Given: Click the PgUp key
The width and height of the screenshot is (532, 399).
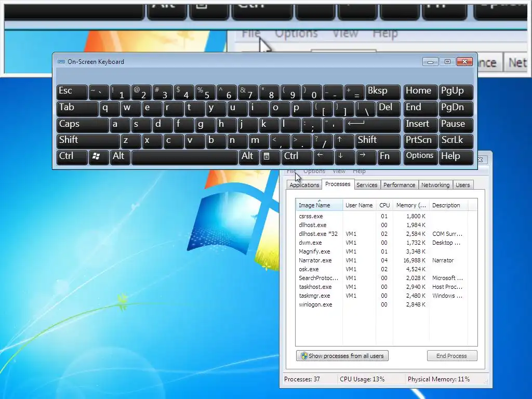Looking at the screenshot, I should click(456, 92).
